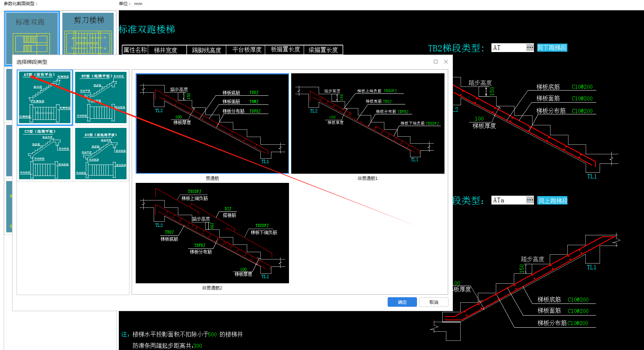Viewport: 644px width, 350px height.
Task: Choose the 非贯通筋2 rebar diagram
Action: pos(212,233)
